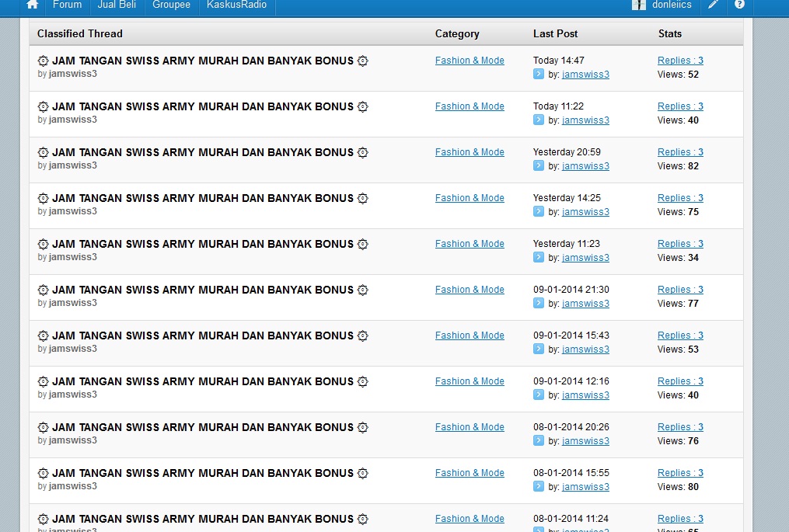Open Replies : 3 in row with Views: 52

[680, 61]
